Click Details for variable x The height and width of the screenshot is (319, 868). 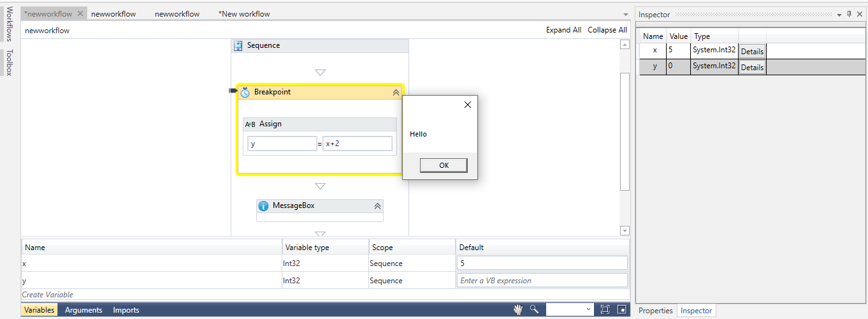pyautogui.click(x=752, y=52)
